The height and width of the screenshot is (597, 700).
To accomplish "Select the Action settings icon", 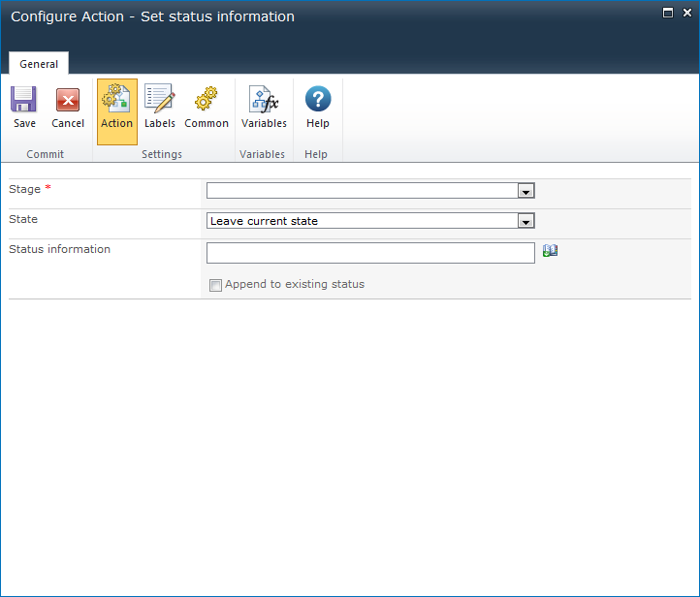I will tap(116, 101).
